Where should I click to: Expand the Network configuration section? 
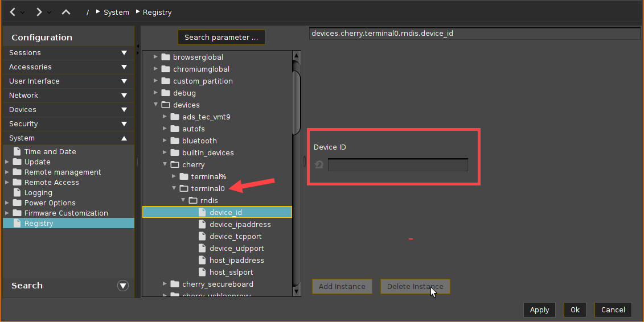click(124, 96)
